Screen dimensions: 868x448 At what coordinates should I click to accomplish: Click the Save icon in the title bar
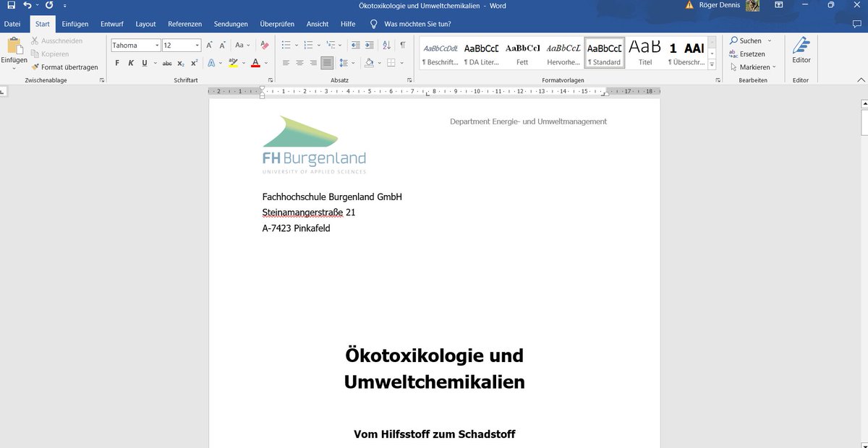tap(10, 6)
